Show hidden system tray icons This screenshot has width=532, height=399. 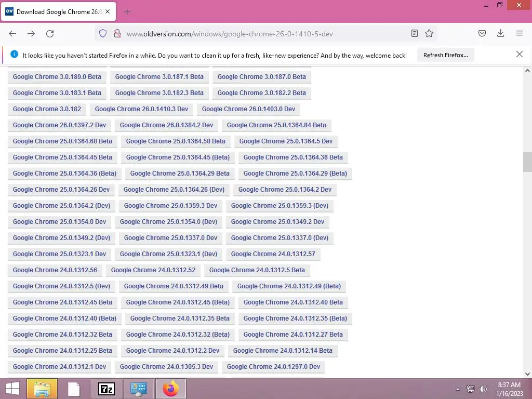pos(458,389)
